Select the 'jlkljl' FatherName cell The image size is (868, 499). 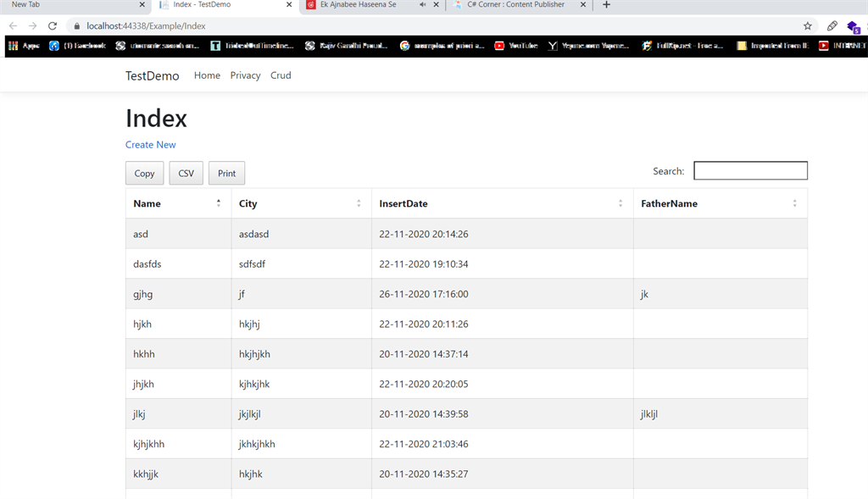721,413
